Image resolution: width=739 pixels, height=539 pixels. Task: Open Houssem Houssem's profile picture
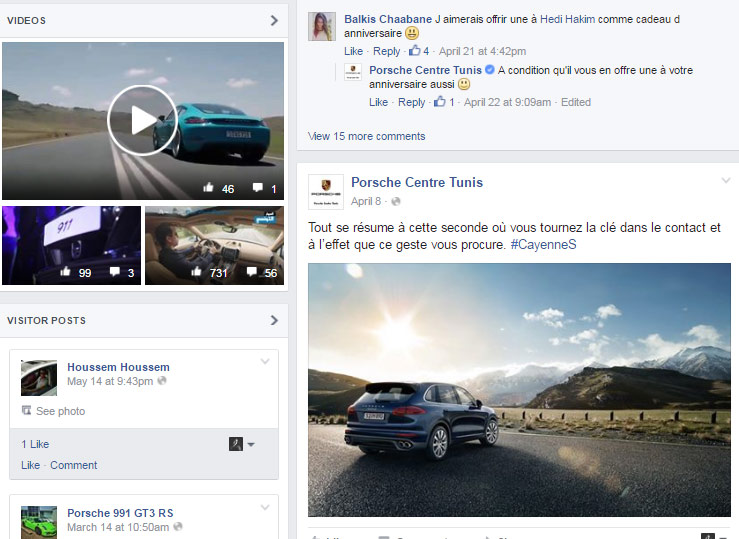(x=39, y=377)
